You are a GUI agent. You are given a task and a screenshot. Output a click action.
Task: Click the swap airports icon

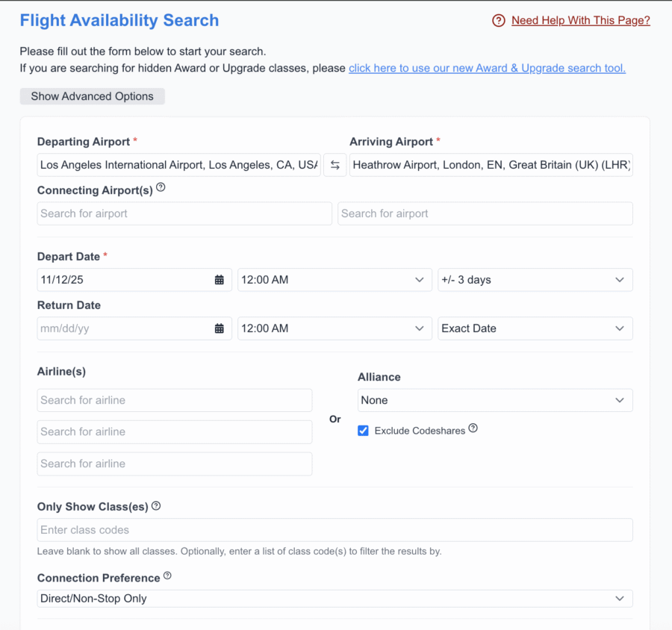pyautogui.click(x=335, y=164)
